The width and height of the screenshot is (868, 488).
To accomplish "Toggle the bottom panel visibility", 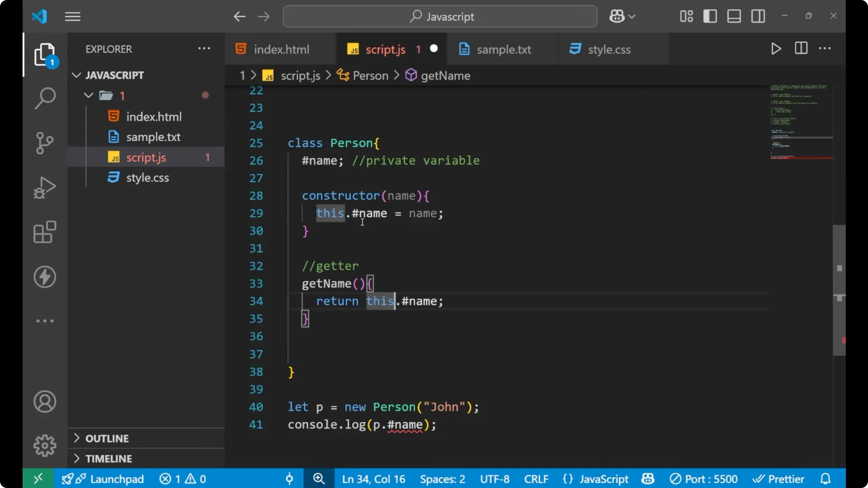I will click(x=733, y=16).
